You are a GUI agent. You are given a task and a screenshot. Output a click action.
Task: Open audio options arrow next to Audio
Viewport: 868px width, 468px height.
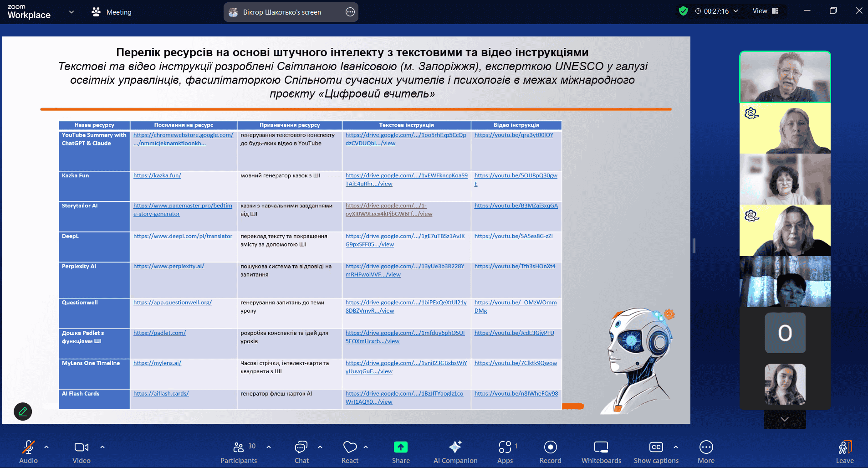46,447
